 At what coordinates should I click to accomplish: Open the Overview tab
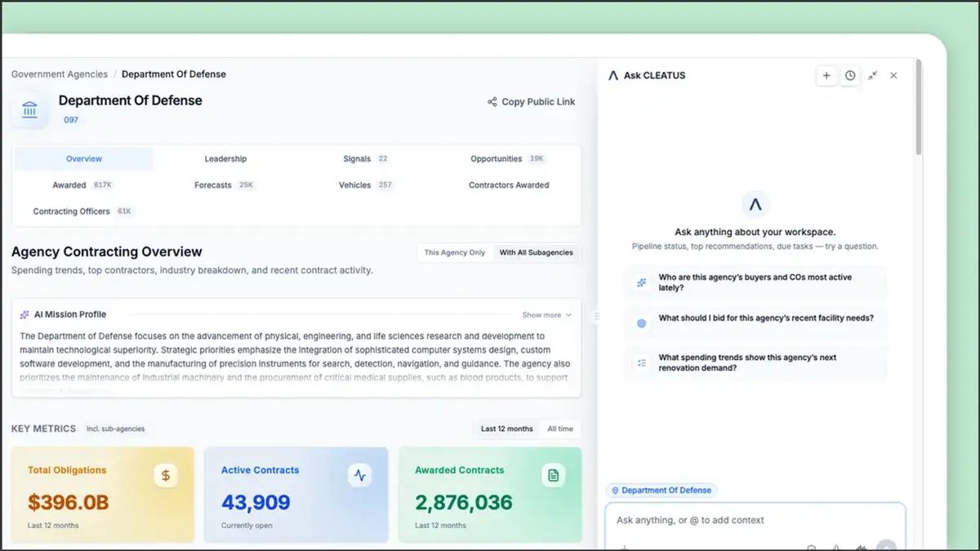[x=84, y=159]
